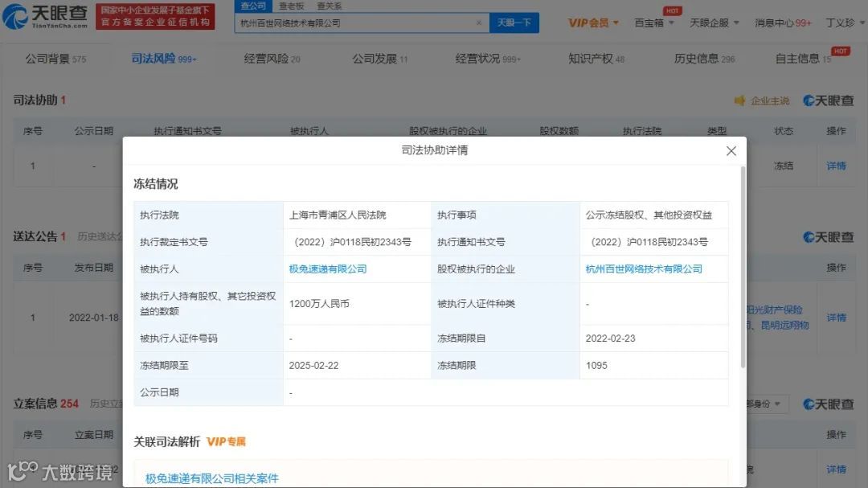Click the 企业主说 speaker icon

coord(739,100)
